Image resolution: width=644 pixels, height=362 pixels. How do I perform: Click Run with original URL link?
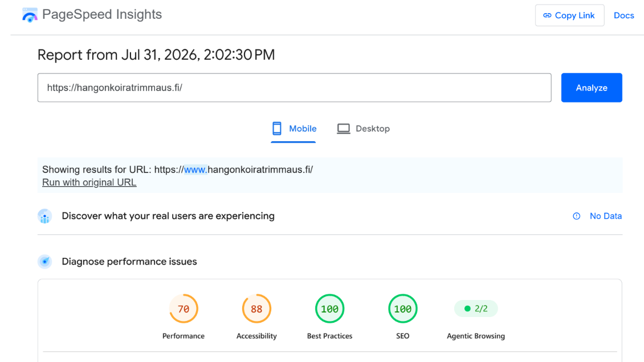[x=89, y=183]
